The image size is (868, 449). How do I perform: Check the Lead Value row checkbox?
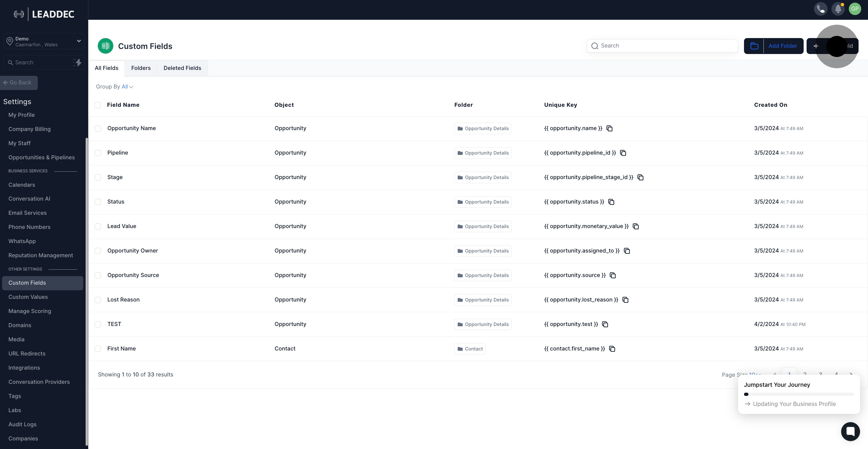(x=98, y=226)
